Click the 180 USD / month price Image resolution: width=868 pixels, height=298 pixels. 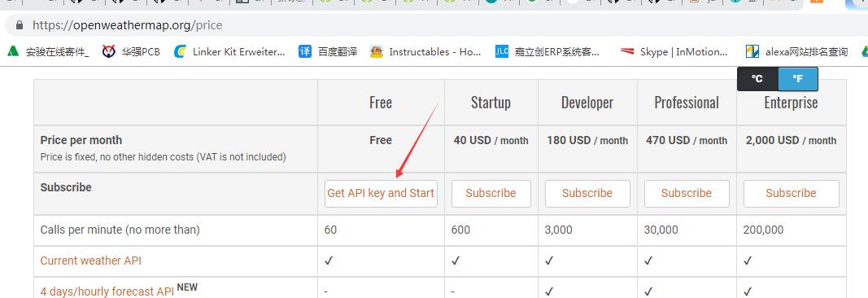tap(587, 141)
